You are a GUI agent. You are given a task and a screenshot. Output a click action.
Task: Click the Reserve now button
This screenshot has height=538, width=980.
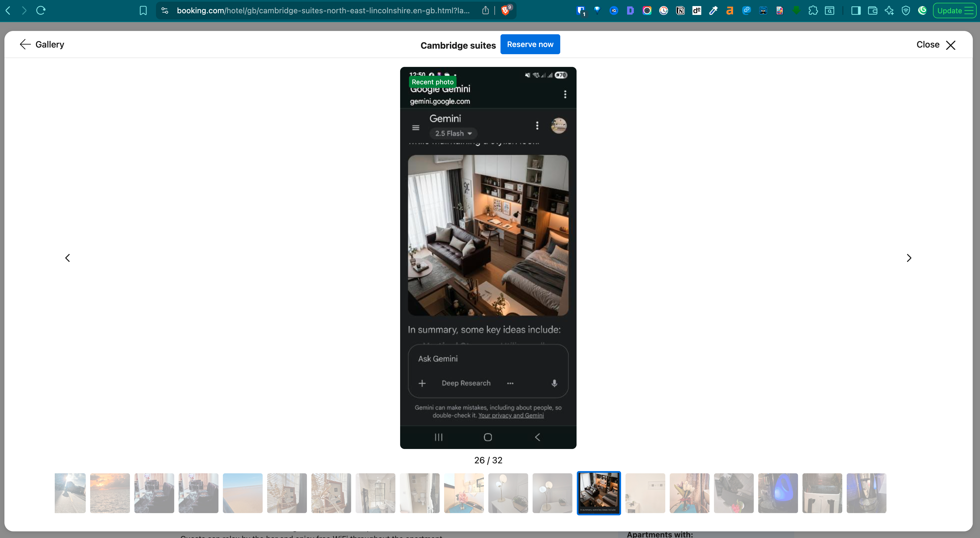pyautogui.click(x=530, y=44)
